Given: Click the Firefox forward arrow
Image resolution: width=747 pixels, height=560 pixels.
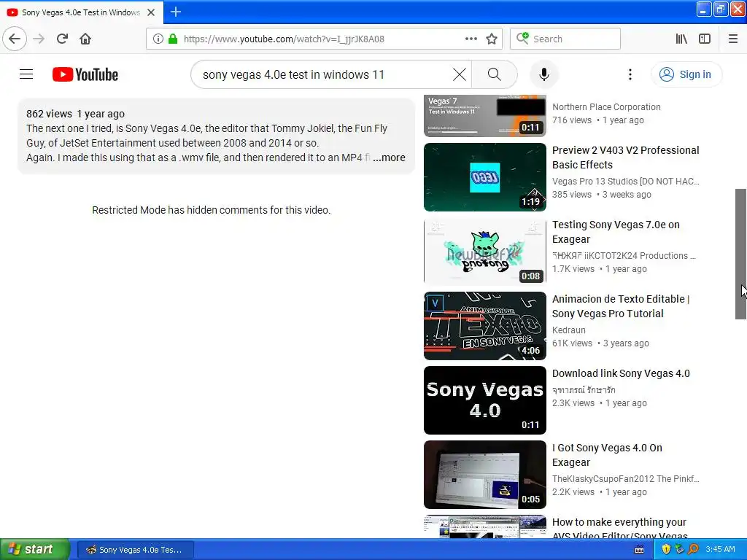Looking at the screenshot, I should (x=39, y=39).
